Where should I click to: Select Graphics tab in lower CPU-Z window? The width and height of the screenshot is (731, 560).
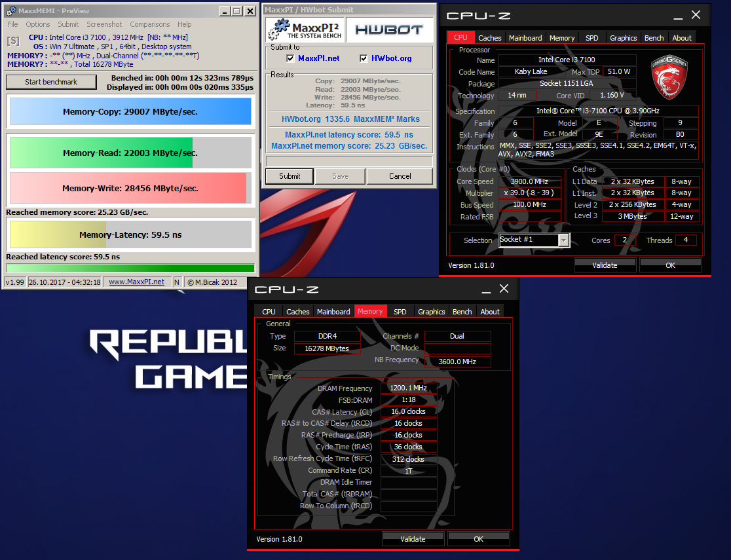click(431, 312)
